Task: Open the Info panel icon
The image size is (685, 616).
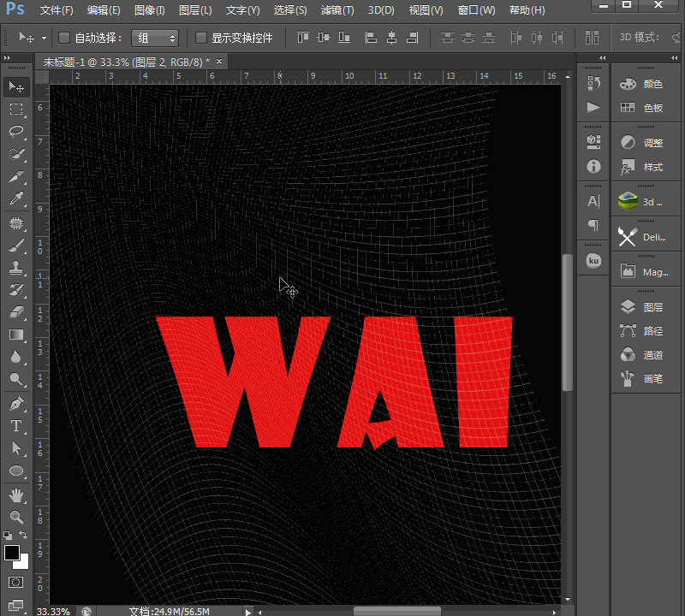Action: click(x=593, y=166)
